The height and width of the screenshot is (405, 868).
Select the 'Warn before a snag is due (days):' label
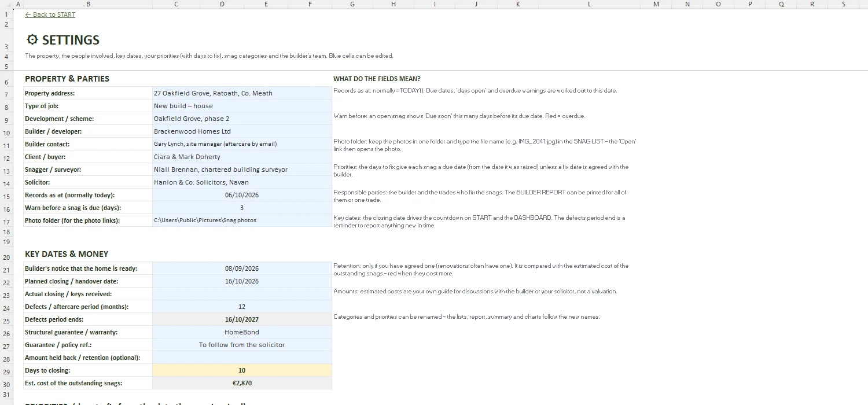click(x=88, y=208)
